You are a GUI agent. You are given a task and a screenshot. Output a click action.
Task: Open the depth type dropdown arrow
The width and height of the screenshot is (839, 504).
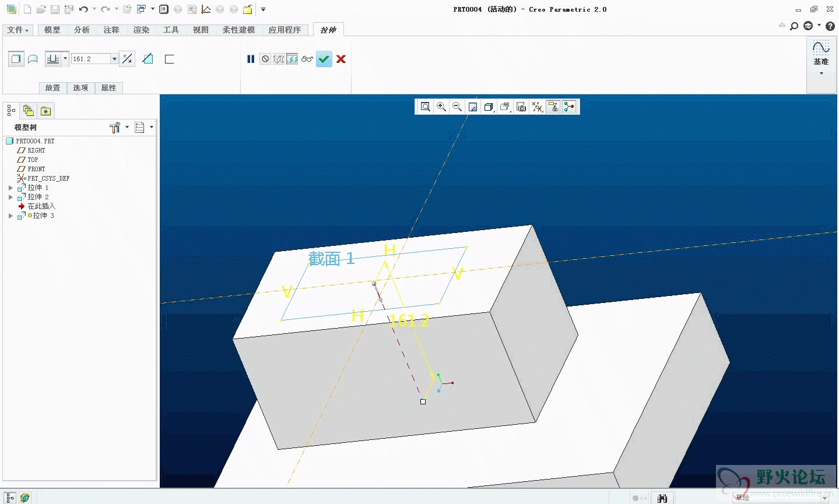(65, 58)
